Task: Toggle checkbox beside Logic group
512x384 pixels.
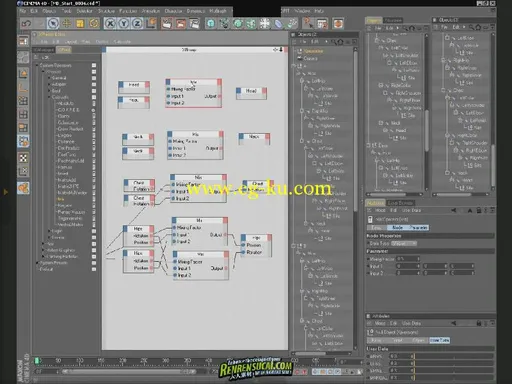Action: (94, 231)
